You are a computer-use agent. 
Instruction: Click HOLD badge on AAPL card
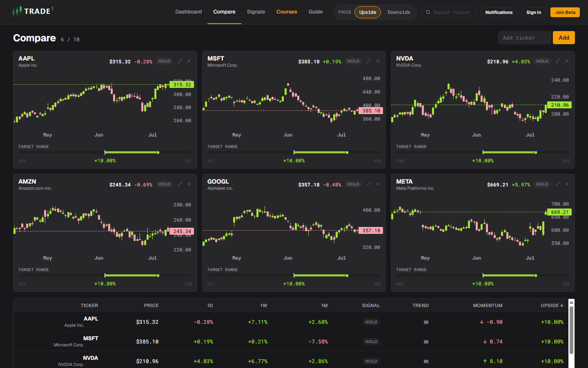point(164,61)
